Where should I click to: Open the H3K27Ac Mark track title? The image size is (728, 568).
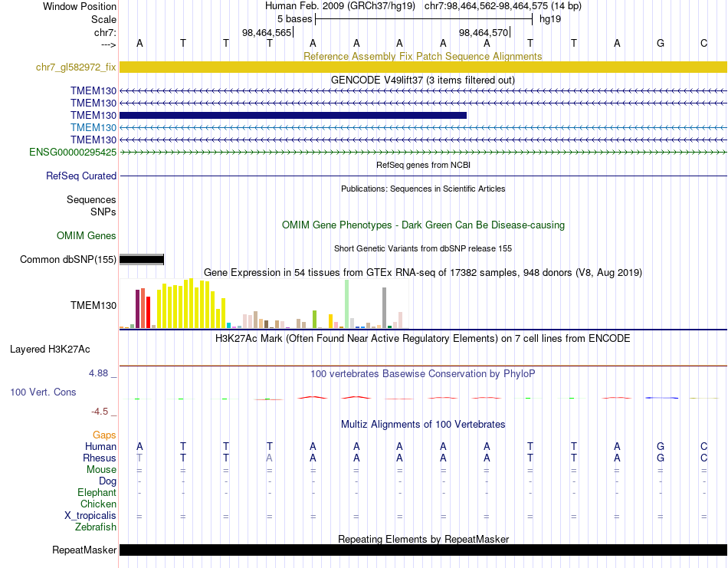(x=422, y=338)
